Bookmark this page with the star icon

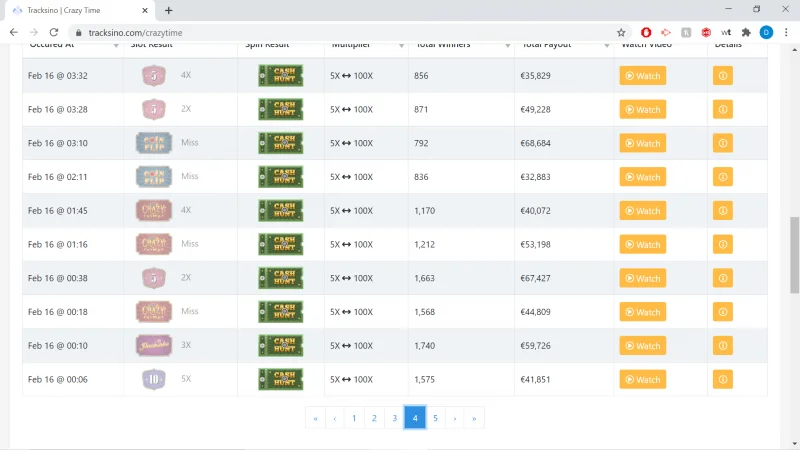click(621, 33)
